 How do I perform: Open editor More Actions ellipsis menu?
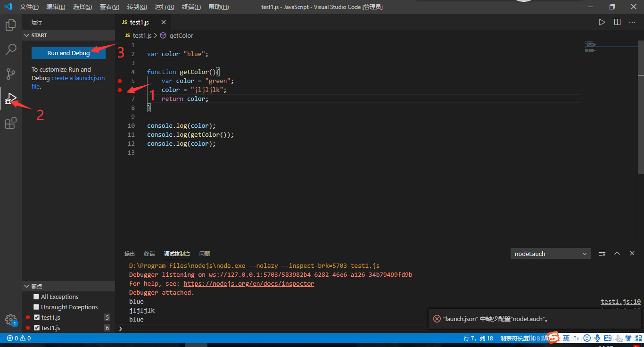[x=633, y=22]
